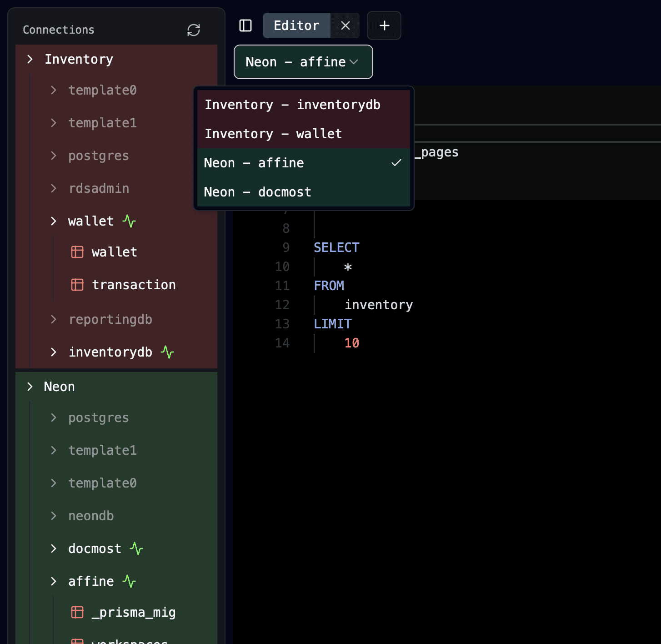Image resolution: width=661 pixels, height=644 pixels.
Task: Open the Neon - affine connection dropdown
Action: (x=303, y=62)
